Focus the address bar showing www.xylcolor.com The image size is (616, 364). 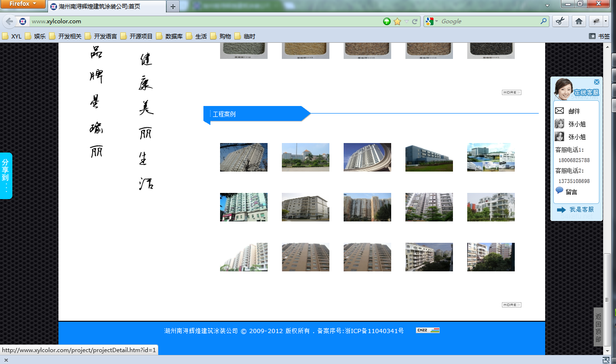click(205, 21)
